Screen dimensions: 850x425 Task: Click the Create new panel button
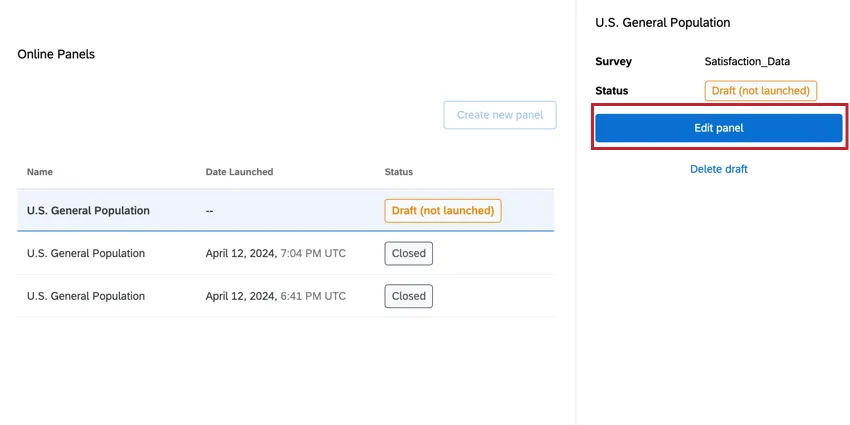pyautogui.click(x=499, y=115)
